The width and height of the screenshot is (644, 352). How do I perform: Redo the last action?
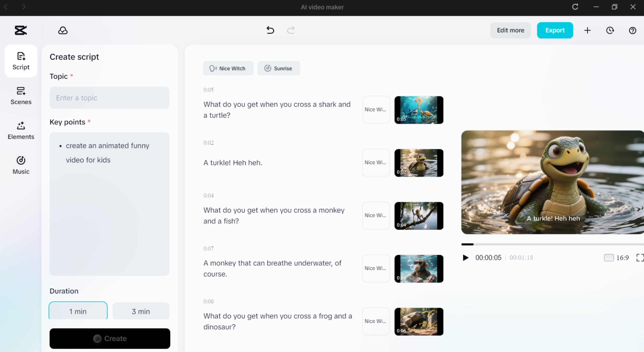coord(291,30)
